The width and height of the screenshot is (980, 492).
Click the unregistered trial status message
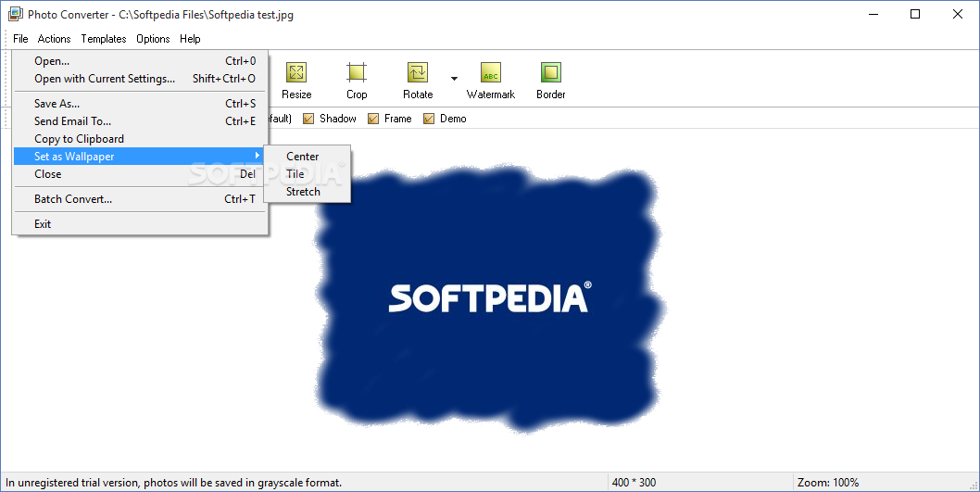[174, 482]
